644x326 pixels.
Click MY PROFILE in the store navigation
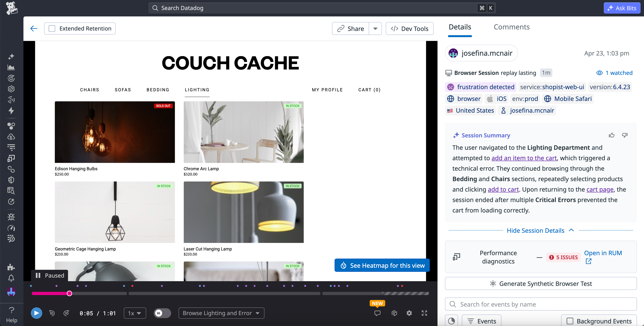[327, 90]
